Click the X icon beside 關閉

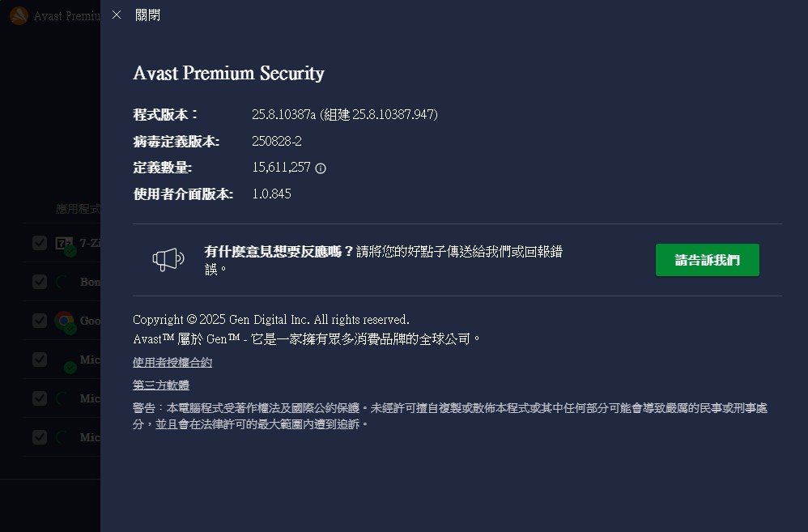pos(117,15)
